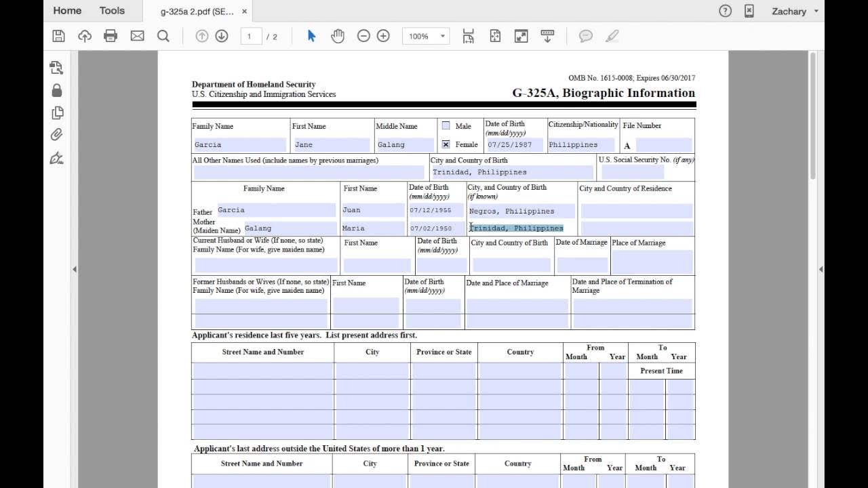Zoom in with plus button
This screenshot has width=868, height=488.
point(383,36)
